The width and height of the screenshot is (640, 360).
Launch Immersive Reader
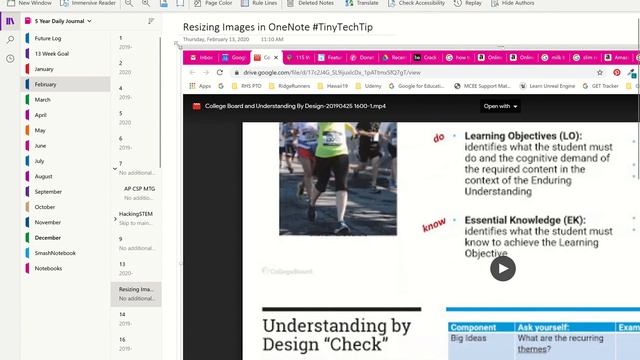click(x=87, y=3)
